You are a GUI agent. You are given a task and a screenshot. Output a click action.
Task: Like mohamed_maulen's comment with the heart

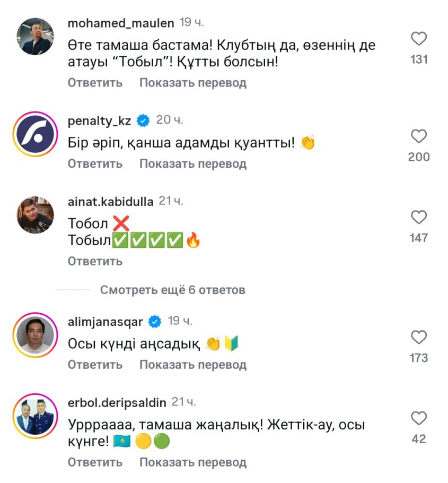419,39
